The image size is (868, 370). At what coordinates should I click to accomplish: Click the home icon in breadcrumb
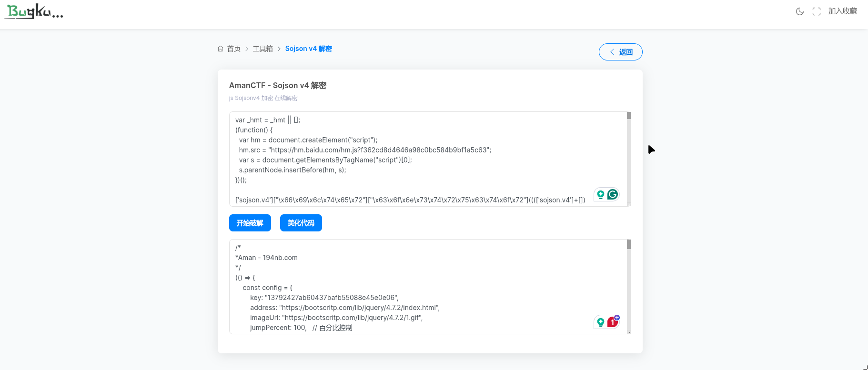[x=221, y=49]
